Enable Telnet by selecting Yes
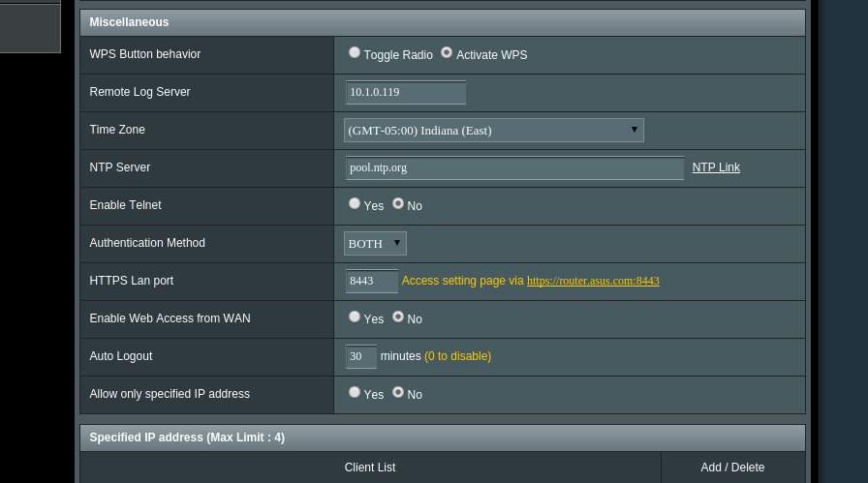Viewport: 868px width, 483px height. click(355, 203)
